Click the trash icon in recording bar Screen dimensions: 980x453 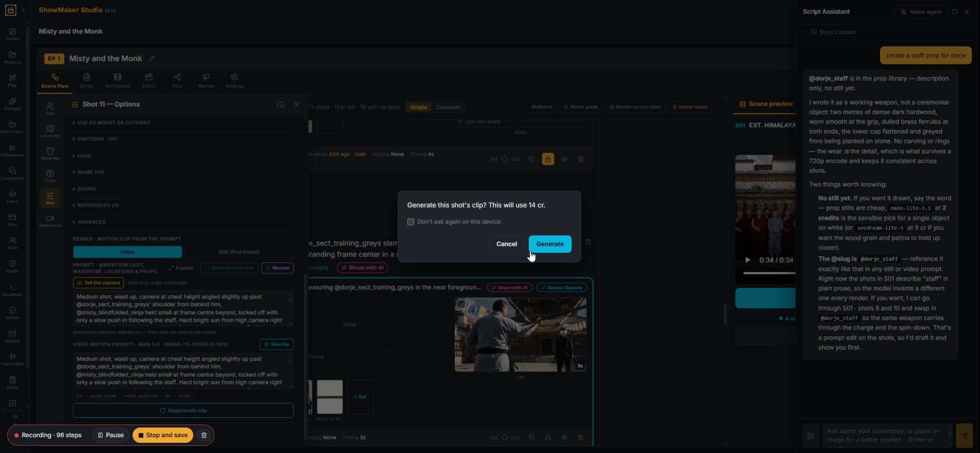coord(204,435)
